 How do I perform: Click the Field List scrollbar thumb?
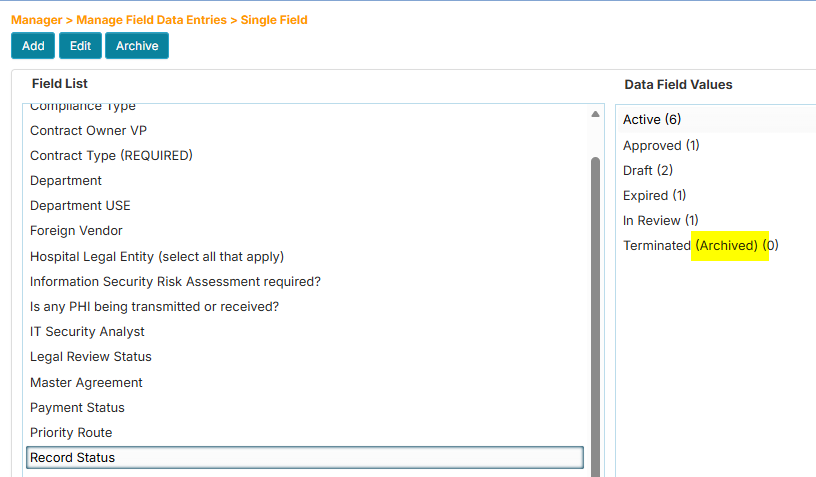596,310
